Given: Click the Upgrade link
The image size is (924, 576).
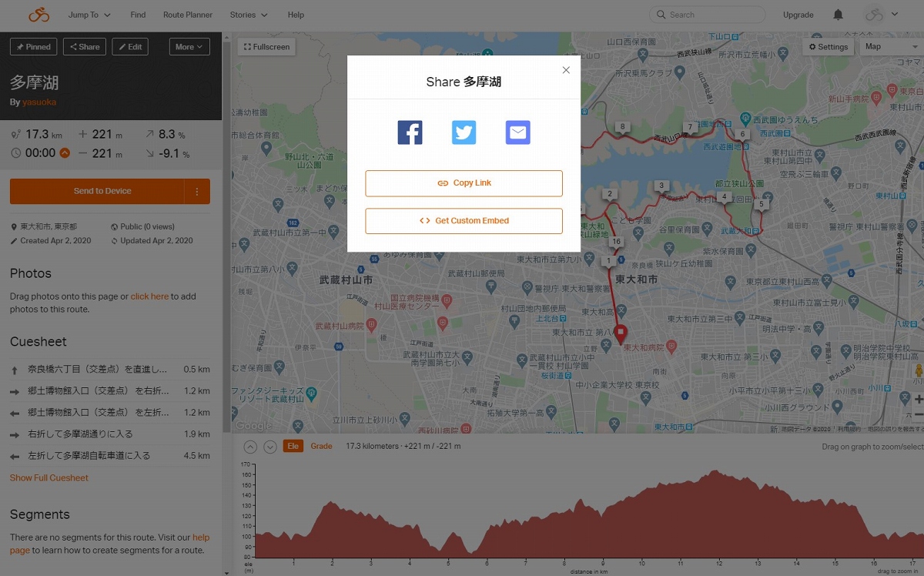Looking at the screenshot, I should pyautogui.click(x=798, y=15).
